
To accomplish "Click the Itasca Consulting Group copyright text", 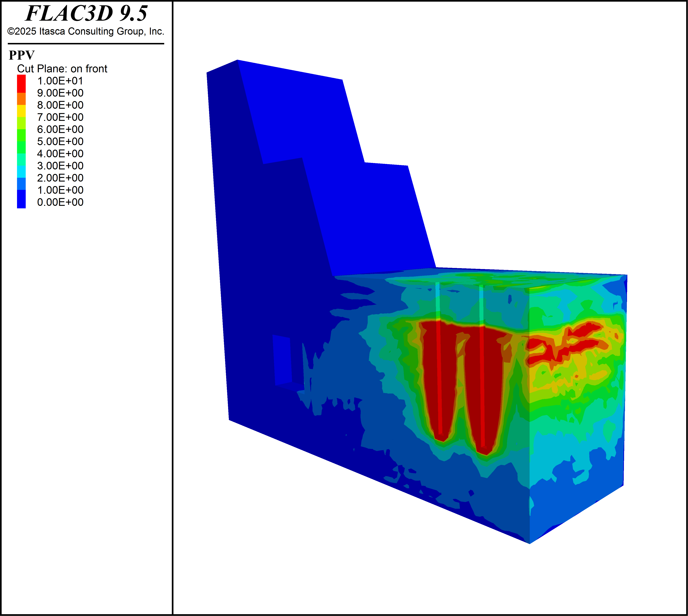I will point(86,31).
